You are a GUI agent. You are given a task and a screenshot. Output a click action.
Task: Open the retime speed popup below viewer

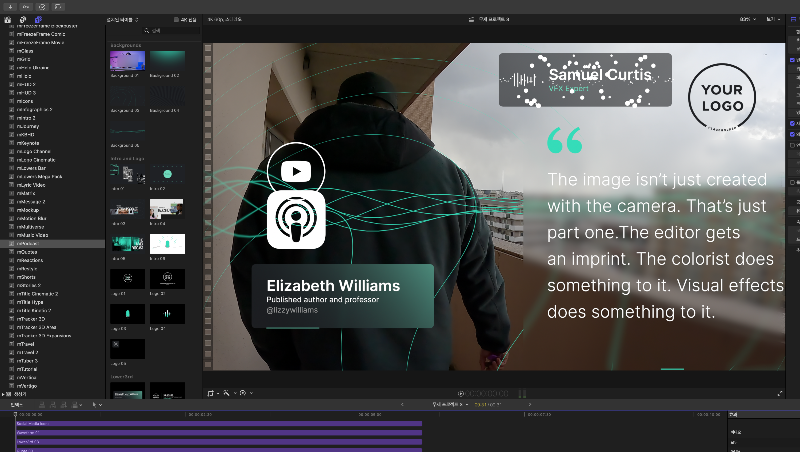[246, 393]
